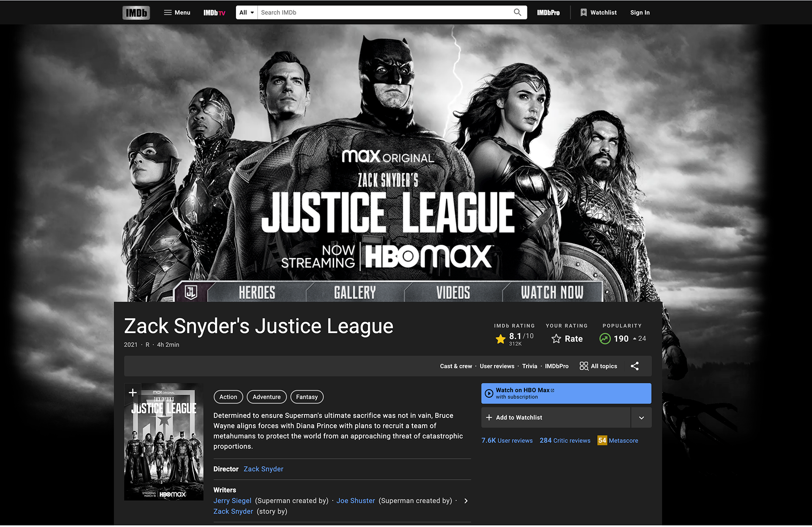Open the Writers credits heading
Screen dimensions: 812x527
tap(225, 490)
